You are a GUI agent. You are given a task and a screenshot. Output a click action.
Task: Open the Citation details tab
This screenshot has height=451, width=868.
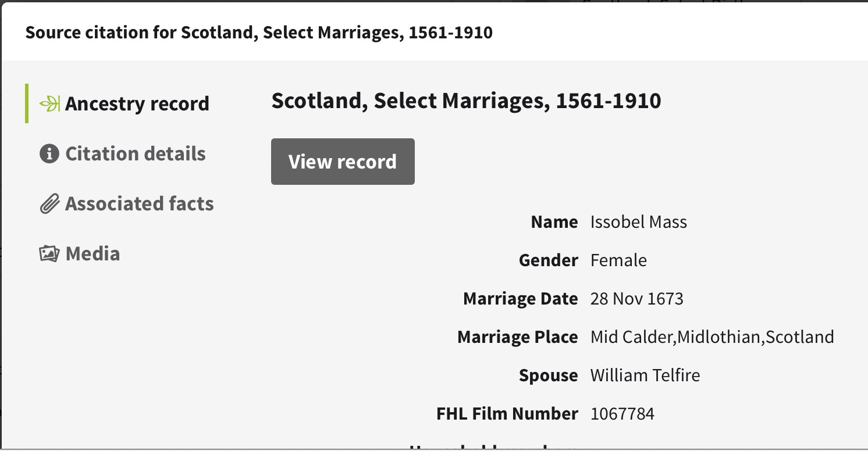[x=135, y=154]
